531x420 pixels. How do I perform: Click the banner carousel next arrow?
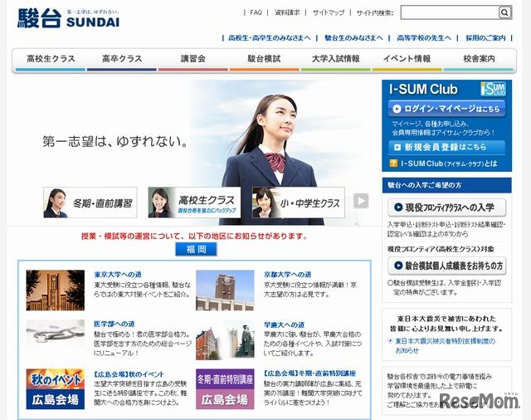pos(361,201)
